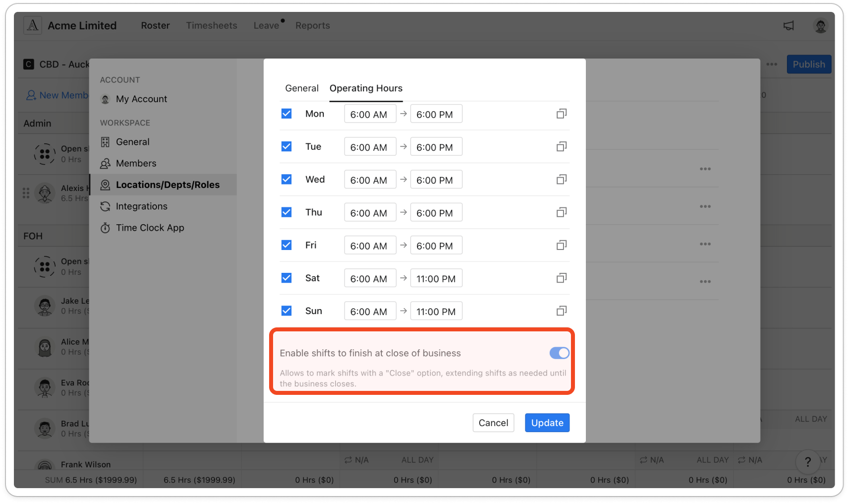Uncheck the Thu checkbox
Image resolution: width=849 pixels, height=504 pixels.
click(x=286, y=212)
